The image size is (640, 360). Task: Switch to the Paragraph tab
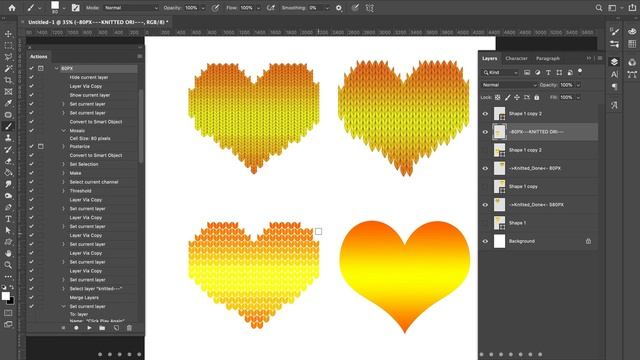pyautogui.click(x=548, y=58)
